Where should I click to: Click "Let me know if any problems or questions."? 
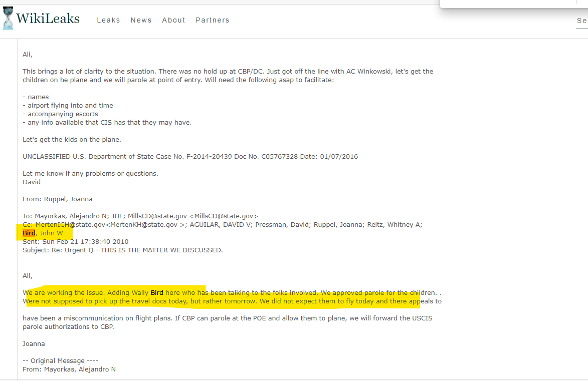pyautogui.click(x=90, y=173)
